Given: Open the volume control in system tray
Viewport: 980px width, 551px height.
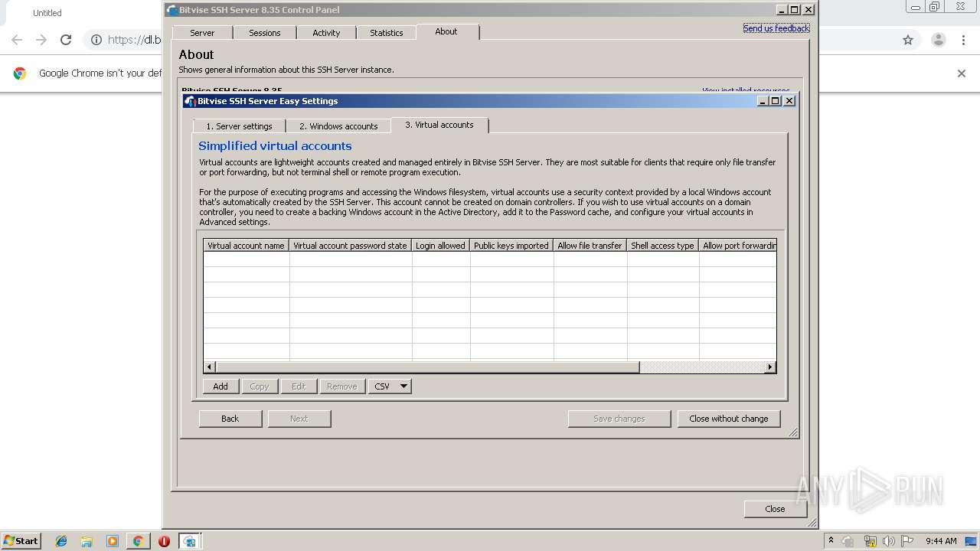Looking at the screenshot, I should [889, 541].
